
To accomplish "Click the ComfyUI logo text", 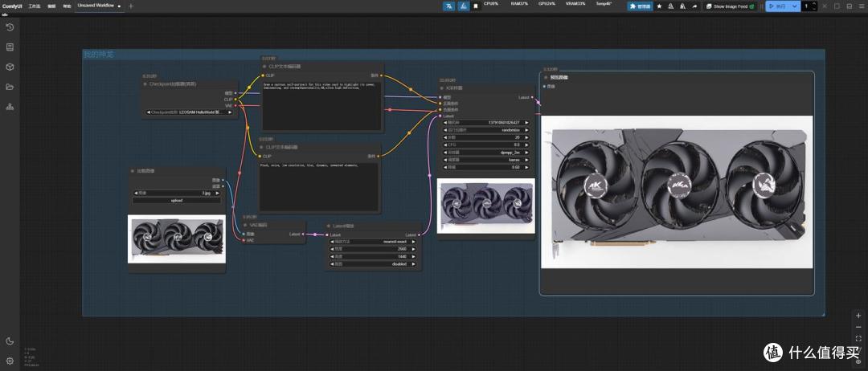I will pos(11,6).
